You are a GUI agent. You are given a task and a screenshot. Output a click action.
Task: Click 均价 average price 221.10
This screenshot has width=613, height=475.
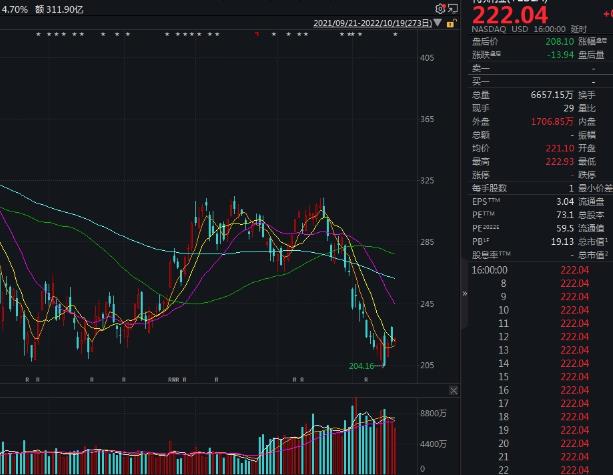tap(560, 148)
